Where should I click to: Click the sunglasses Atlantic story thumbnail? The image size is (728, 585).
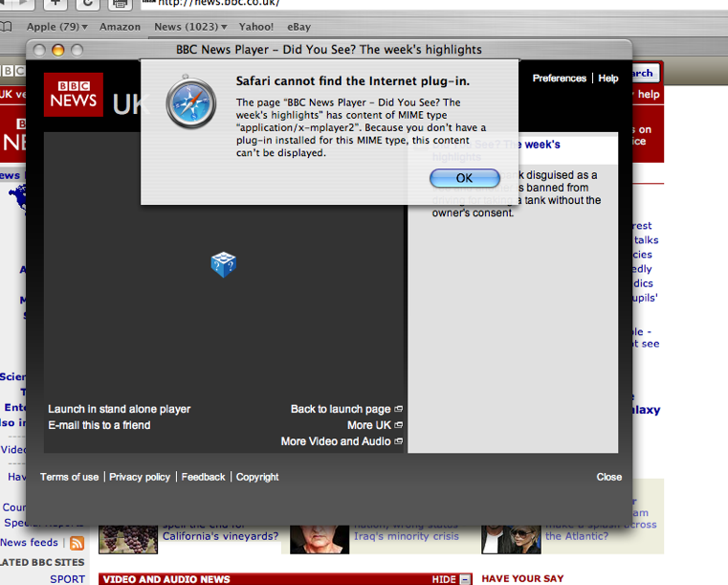point(511,539)
